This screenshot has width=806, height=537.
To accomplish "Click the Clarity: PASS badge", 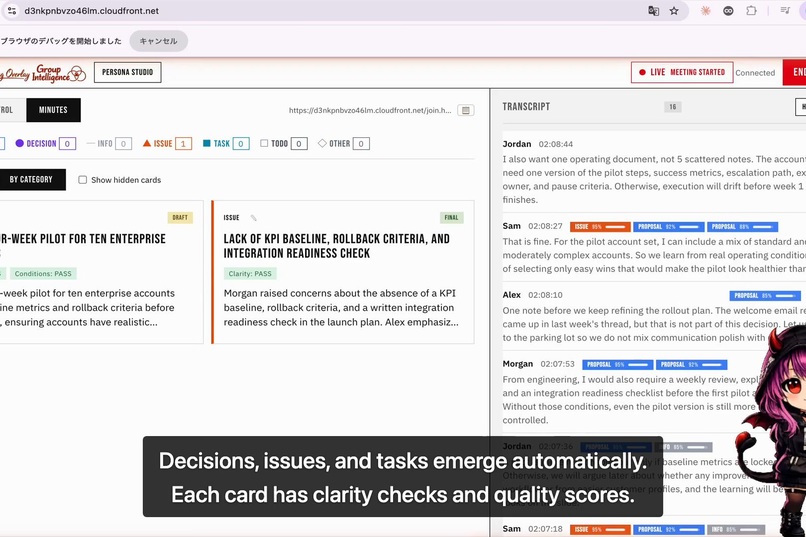I will pos(250,274).
